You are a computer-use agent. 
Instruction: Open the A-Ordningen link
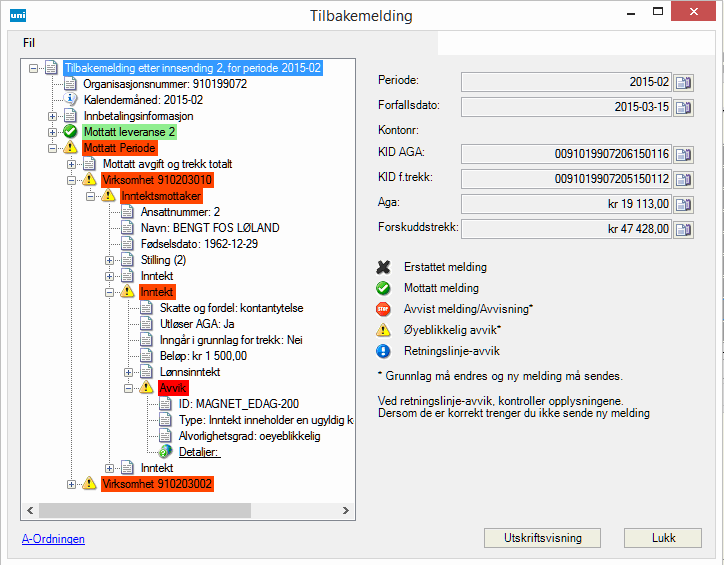53,539
